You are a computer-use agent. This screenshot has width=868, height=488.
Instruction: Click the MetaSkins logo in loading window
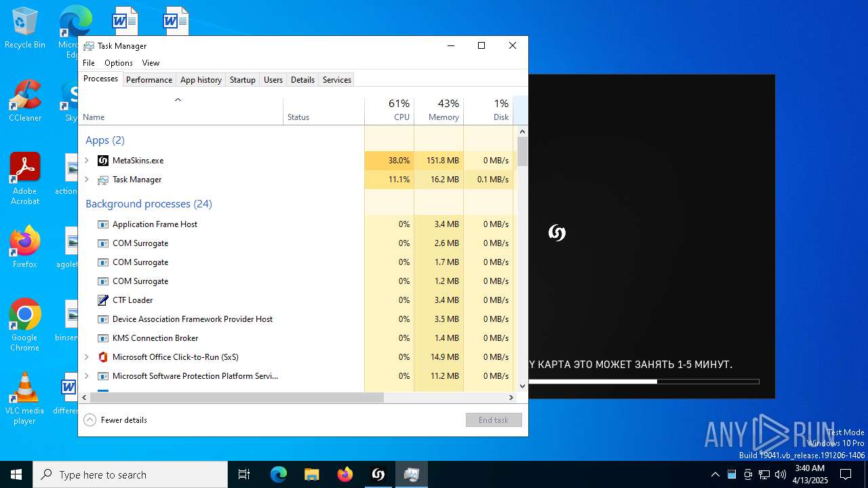tap(557, 233)
